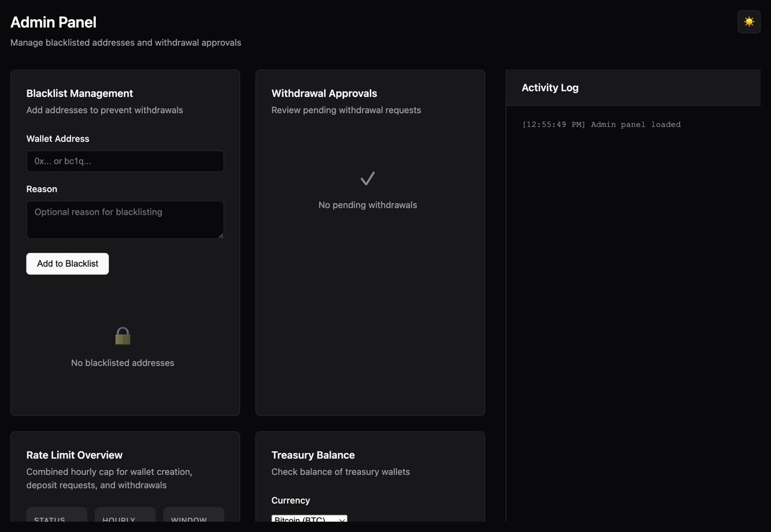Click the HOURLY tile in Rate Limit Overview
Screen dimensions: 771x532
[125, 516]
